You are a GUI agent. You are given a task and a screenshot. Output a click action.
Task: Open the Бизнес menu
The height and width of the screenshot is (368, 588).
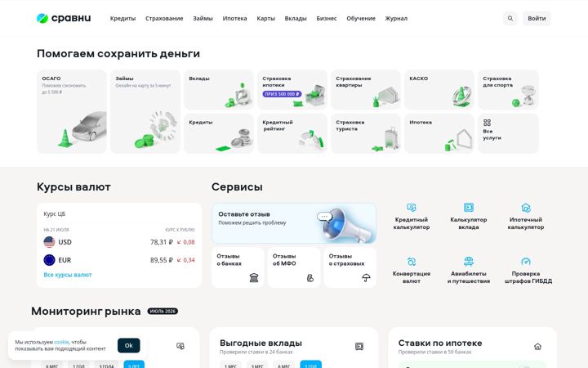coord(326,18)
